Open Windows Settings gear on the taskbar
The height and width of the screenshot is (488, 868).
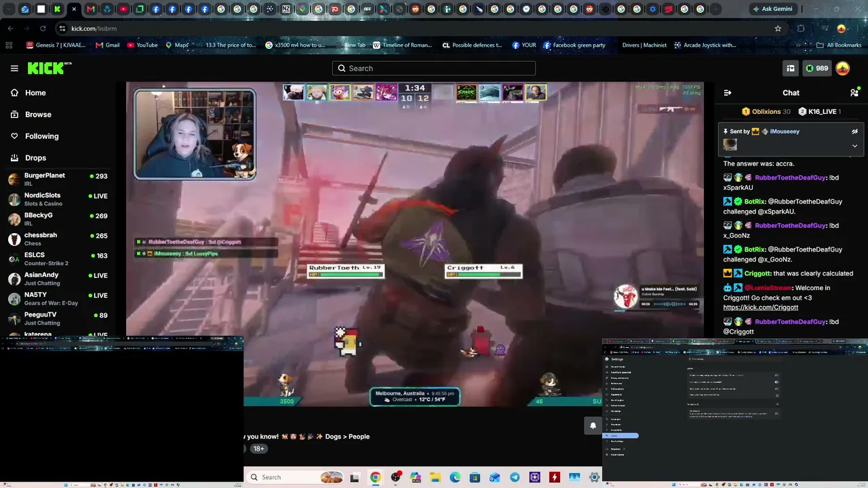click(x=595, y=477)
